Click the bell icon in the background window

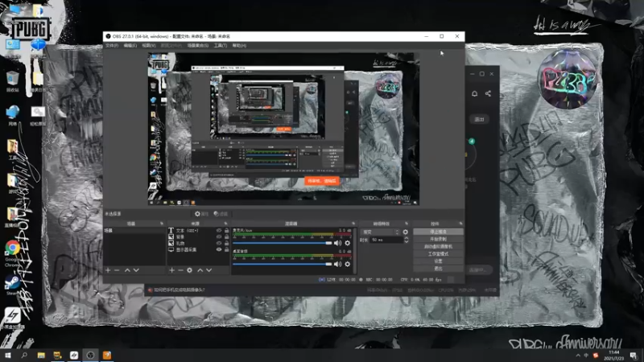pos(474,93)
